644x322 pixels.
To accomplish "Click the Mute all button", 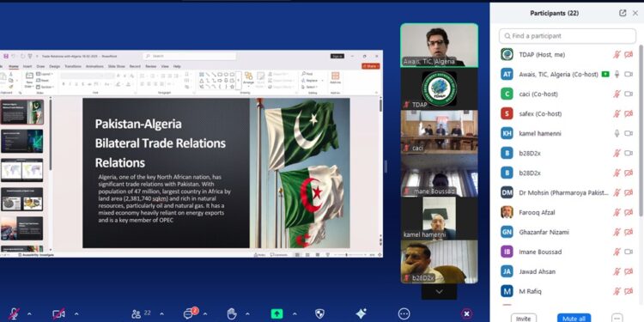I will tap(574, 319).
